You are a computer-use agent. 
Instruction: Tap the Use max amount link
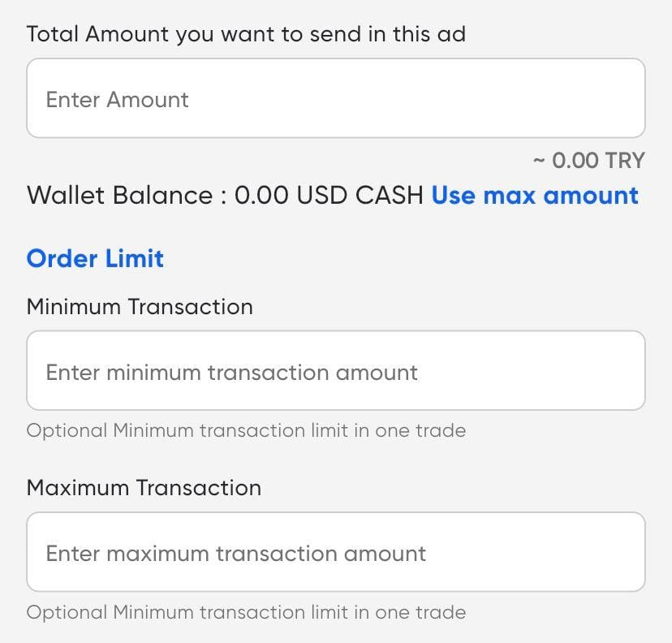(x=535, y=196)
